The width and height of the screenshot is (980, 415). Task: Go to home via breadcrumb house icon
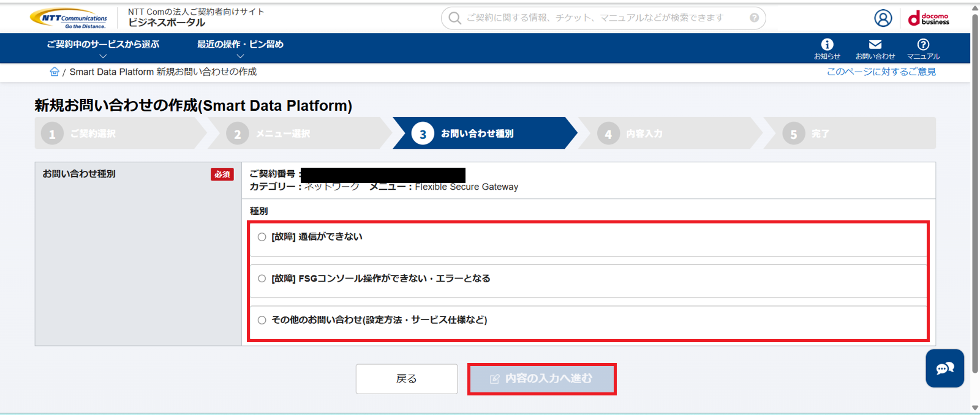point(55,72)
